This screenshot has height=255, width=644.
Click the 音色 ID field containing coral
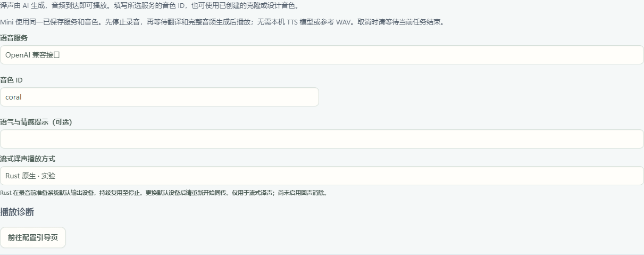[160, 97]
